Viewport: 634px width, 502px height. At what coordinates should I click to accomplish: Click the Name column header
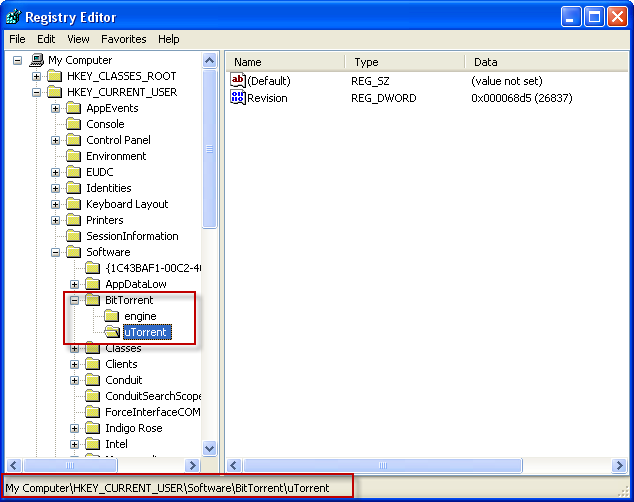click(285, 62)
